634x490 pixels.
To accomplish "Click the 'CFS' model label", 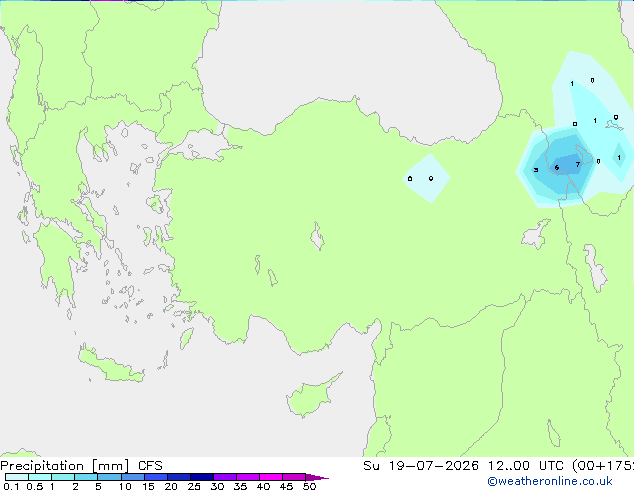I will click(x=150, y=466).
